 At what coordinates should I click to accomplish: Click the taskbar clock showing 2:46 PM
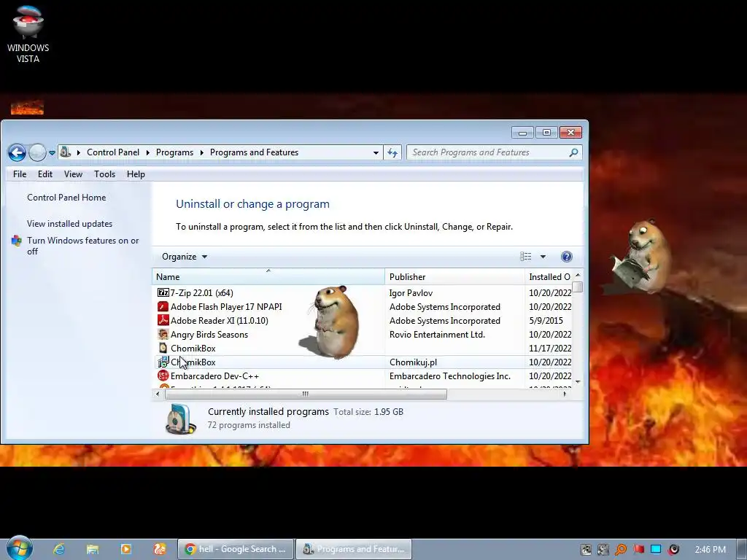tap(710, 550)
